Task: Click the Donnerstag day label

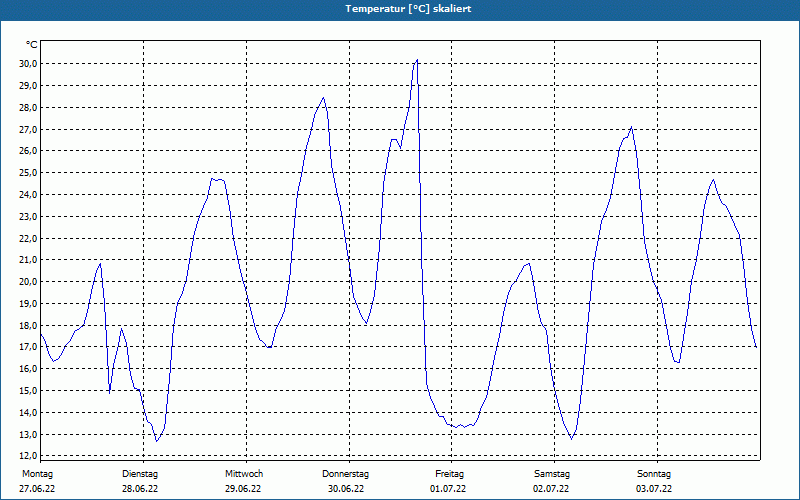Action: (345, 474)
